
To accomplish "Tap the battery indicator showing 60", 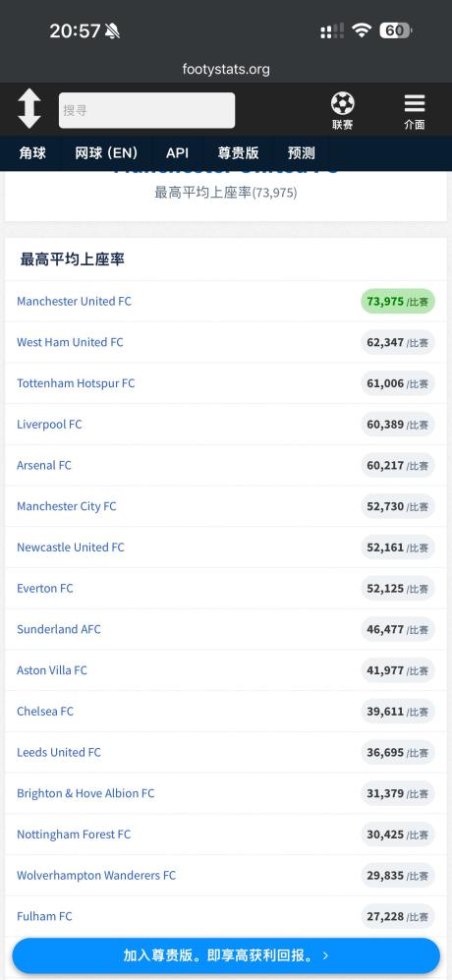I will click(x=395, y=30).
